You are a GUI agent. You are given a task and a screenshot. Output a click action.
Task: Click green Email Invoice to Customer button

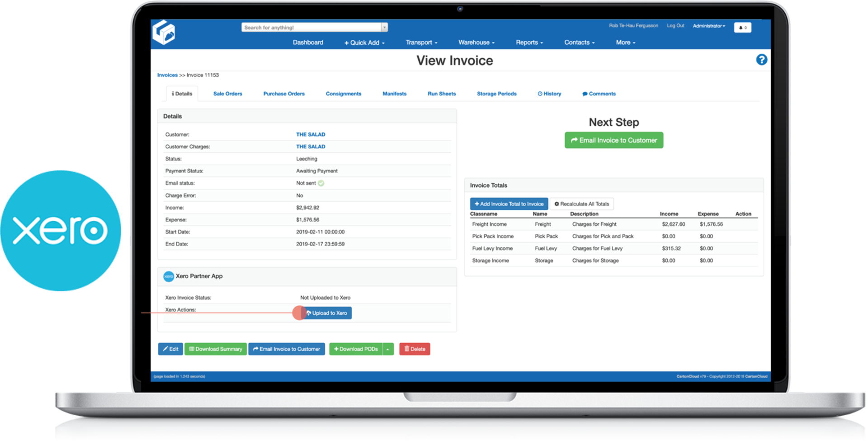613,140
